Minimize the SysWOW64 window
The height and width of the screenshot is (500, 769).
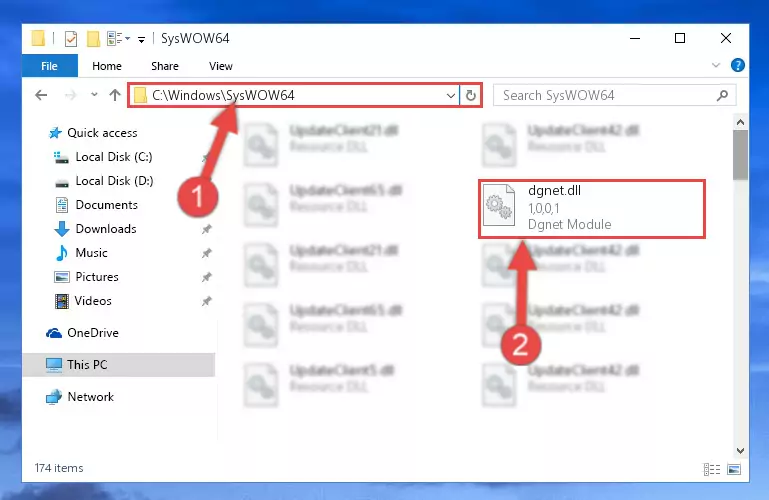pyautogui.click(x=635, y=38)
